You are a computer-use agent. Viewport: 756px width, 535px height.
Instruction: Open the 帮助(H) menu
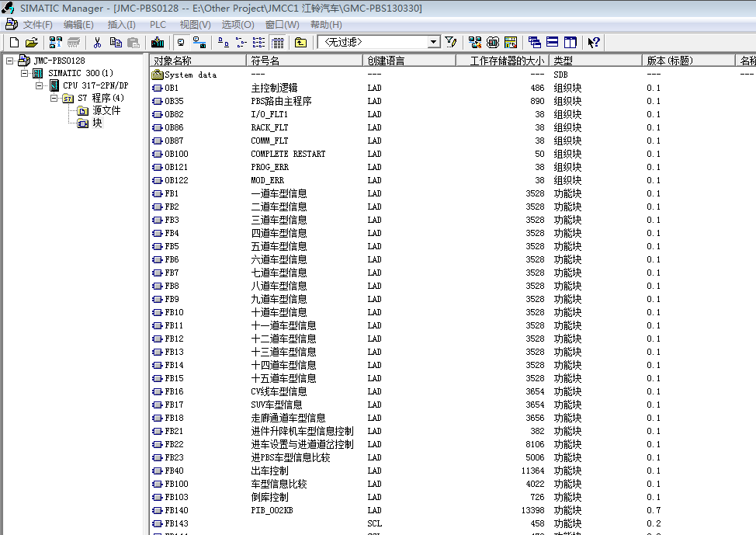[x=326, y=25]
